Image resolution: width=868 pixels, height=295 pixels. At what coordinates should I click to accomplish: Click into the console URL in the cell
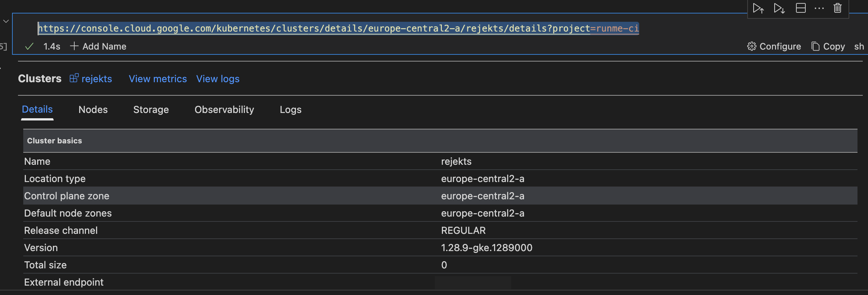point(338,29)
